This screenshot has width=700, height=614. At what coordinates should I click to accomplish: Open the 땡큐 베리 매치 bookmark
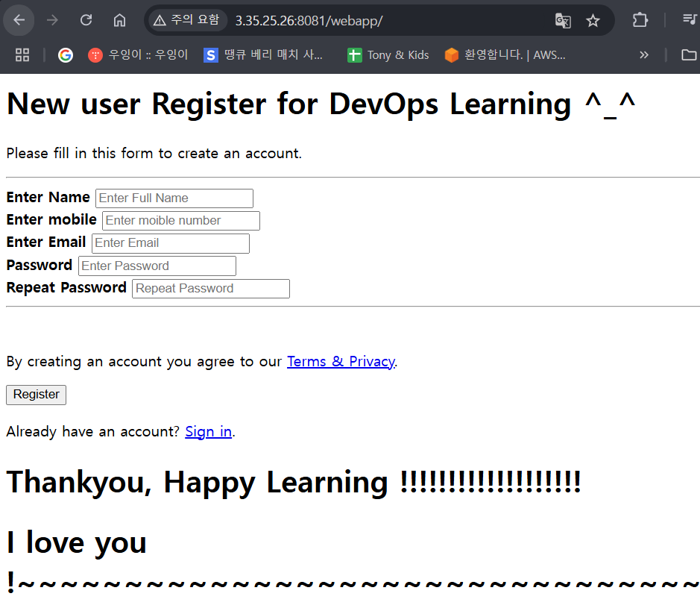(263, 55)
